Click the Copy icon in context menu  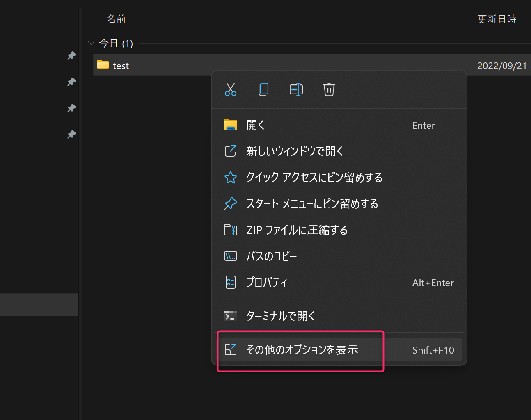pos(263,89)
